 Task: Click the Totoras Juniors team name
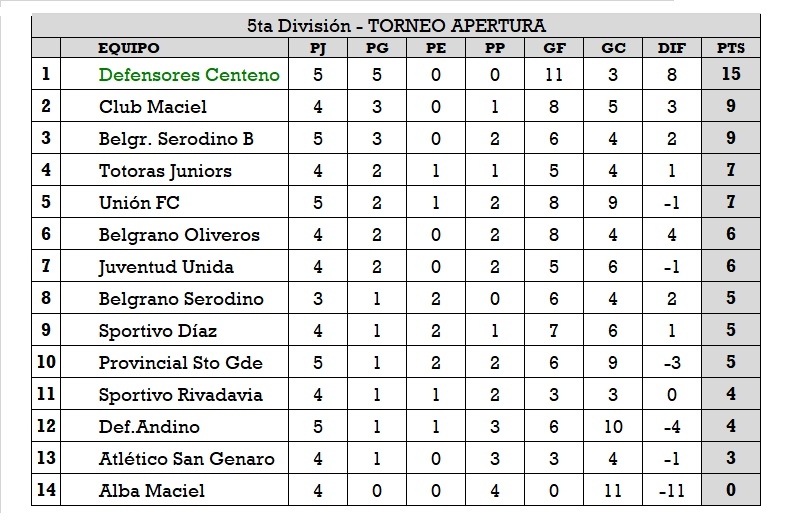pos(165,171)
